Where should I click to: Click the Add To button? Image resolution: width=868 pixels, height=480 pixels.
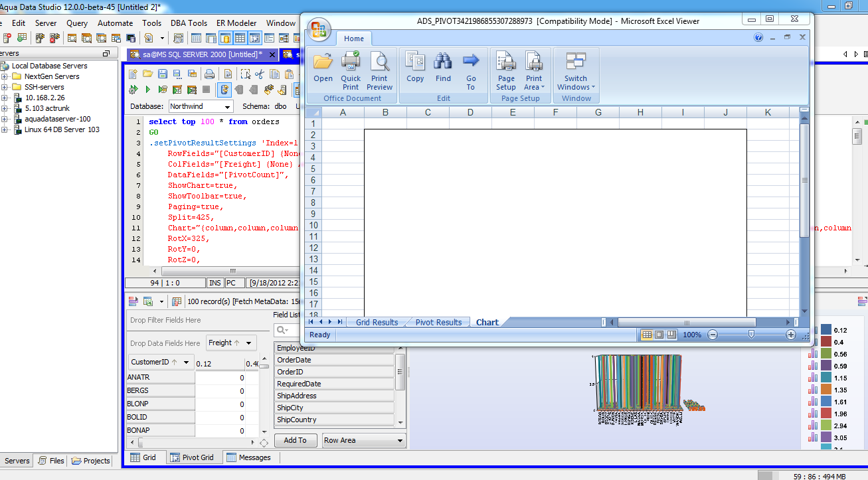tap(296, 440)
